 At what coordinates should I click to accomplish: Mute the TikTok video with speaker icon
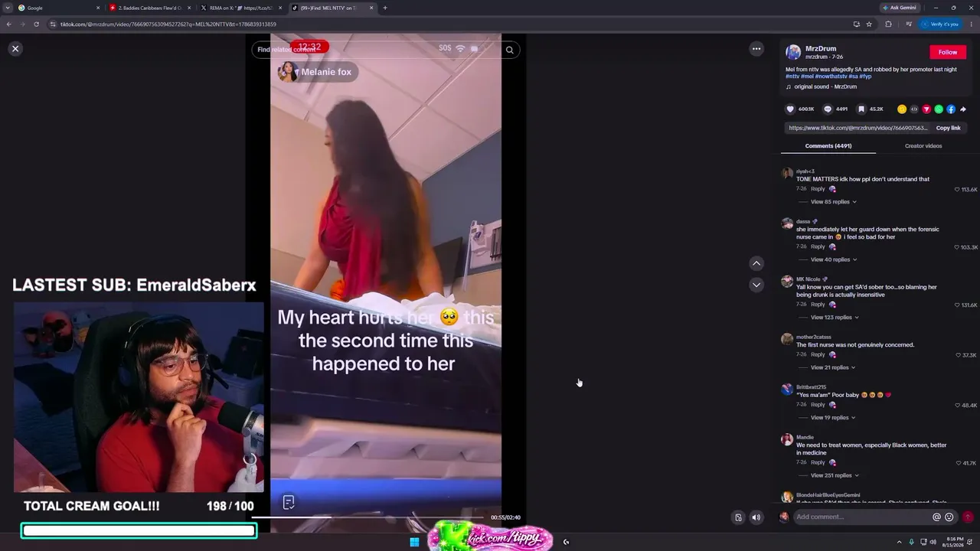756,517
